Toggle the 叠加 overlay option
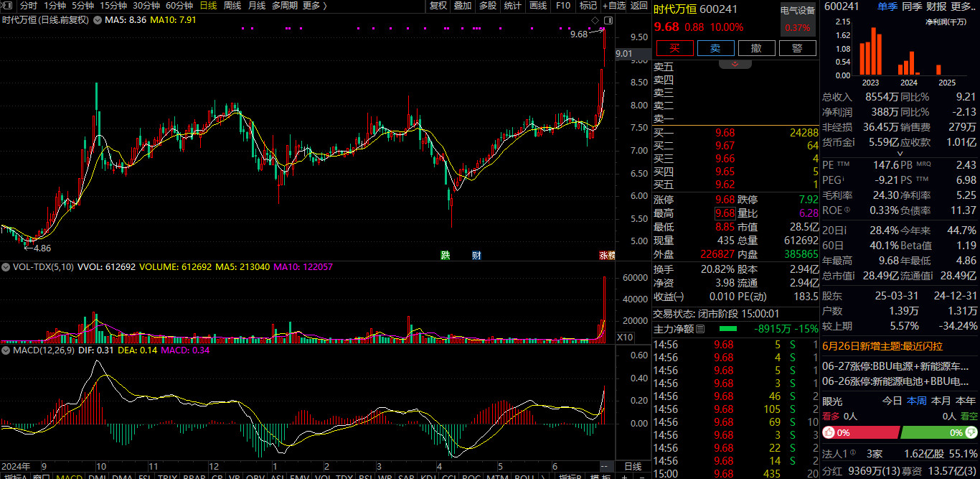Image resolution: width=980 pixels, height=479 pixels. [x=463, y=6]
